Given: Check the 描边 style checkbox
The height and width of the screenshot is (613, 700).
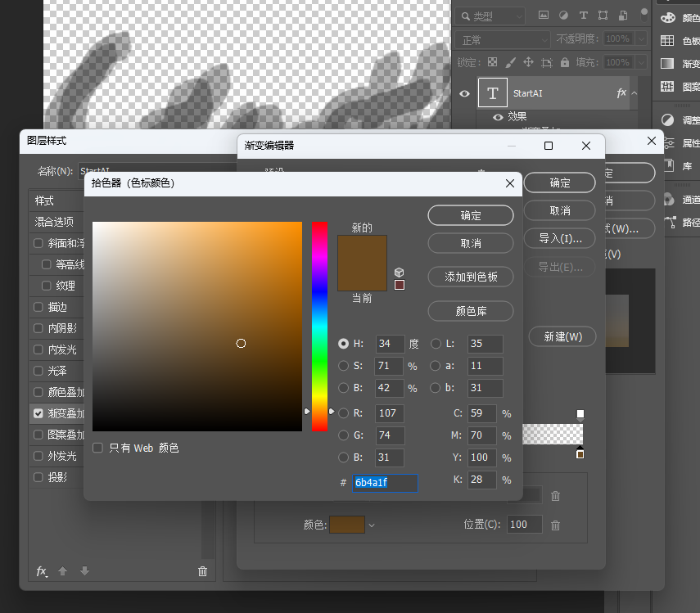Looking at the screenshot, I should click(x=38, y=307).
